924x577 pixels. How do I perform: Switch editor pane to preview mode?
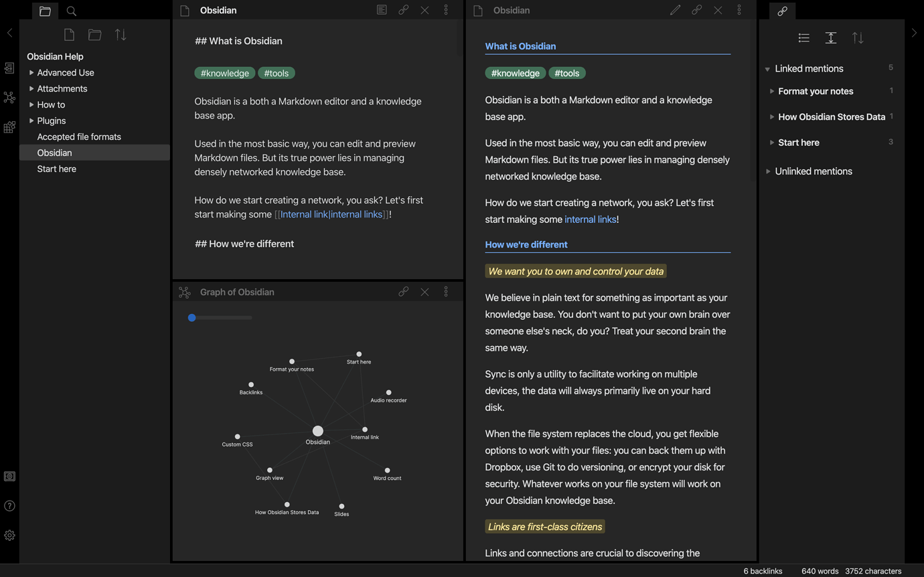point(382,10)
